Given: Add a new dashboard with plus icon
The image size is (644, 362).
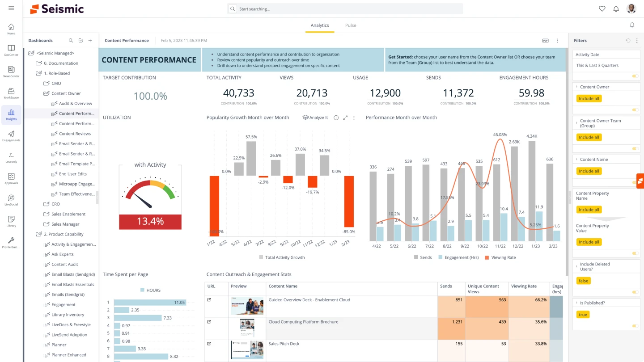Looking at the screenshot, I should coord(90,40).
